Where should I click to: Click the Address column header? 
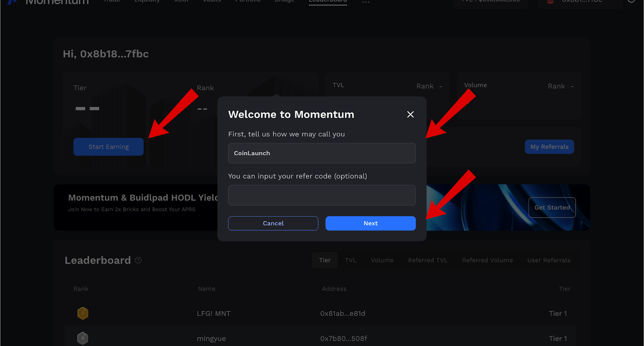pos(334,289)
